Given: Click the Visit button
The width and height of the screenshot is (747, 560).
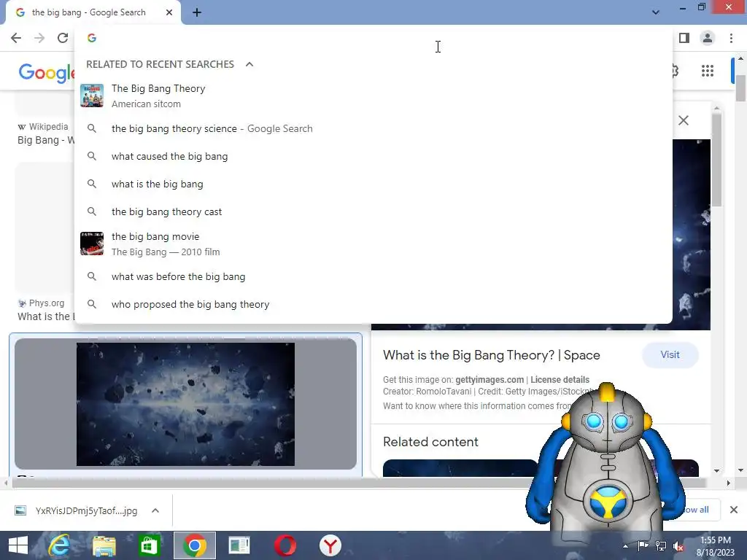Looking at the screenshot, I should pos(670,355).
